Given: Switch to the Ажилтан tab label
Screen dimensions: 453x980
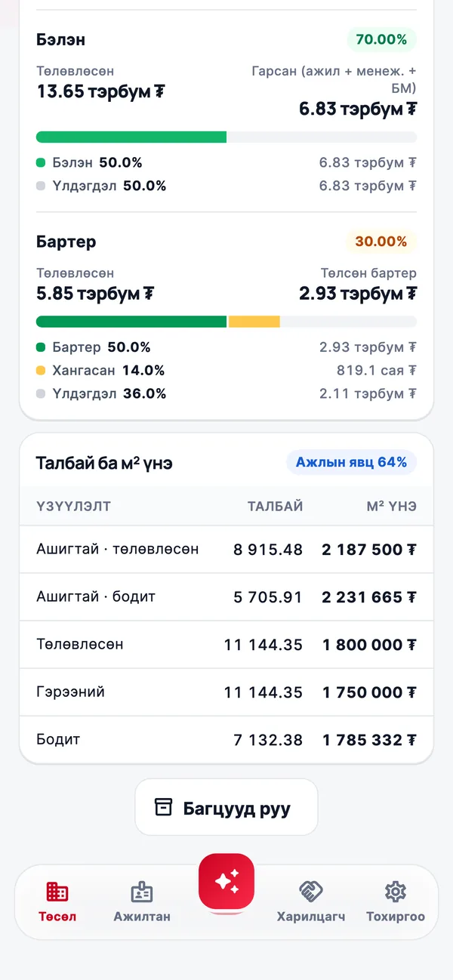Looking at the screenshot, I should 142,917.
